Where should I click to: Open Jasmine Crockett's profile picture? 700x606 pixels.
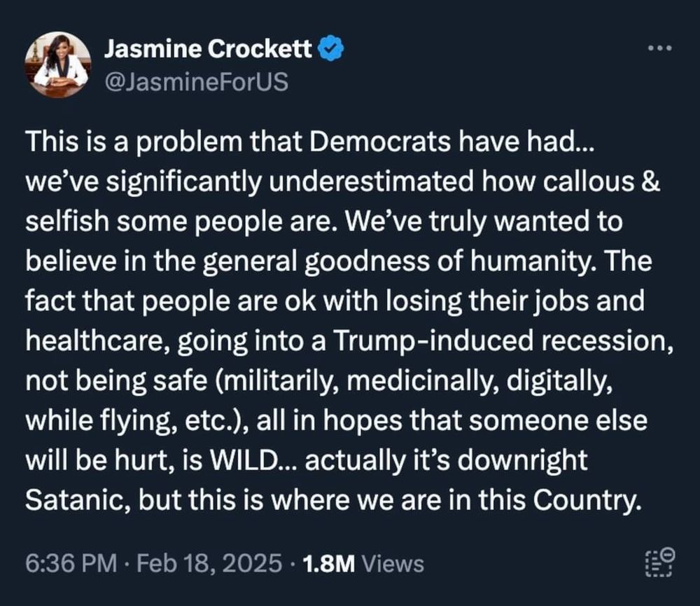click(x=57, y=64)
